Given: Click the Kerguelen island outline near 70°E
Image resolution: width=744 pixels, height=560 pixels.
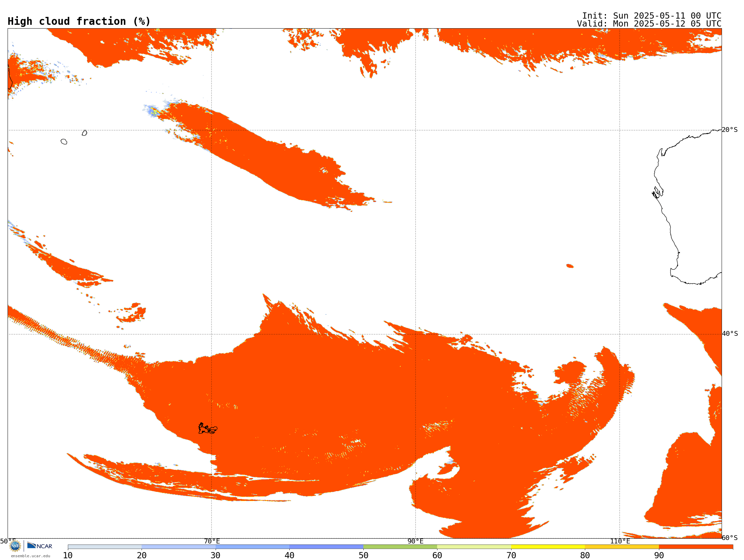Looking at the screenshot, I should tap(208, 428).
